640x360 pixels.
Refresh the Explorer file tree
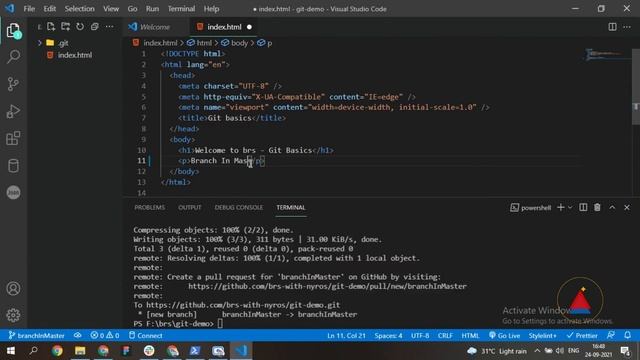tap(80, 27)
